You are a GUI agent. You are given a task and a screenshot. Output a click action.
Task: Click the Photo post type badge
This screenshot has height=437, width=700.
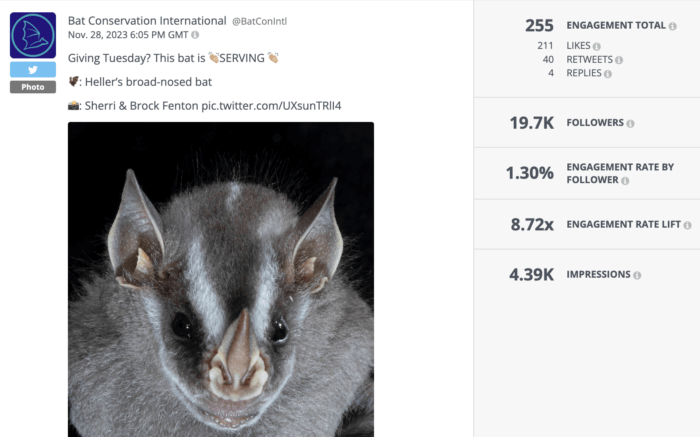(33, 87)
